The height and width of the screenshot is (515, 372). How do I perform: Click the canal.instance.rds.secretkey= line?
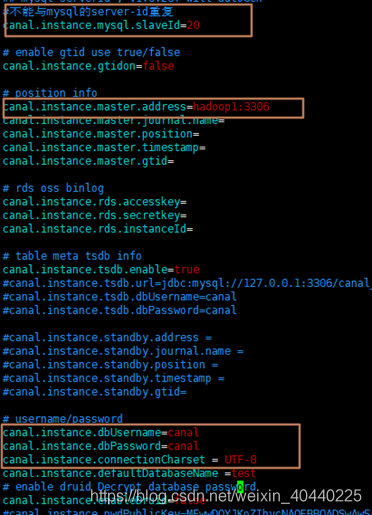(95, 215)
